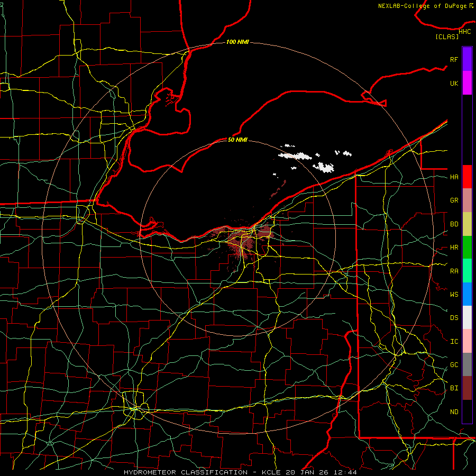Select the GR legend color block
The height and width of the screenshot is (476, 476).
coord(467,200)
